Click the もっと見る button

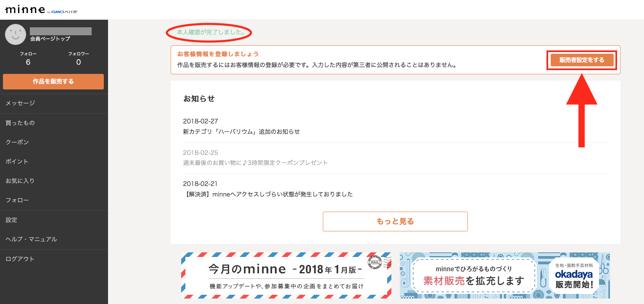(395, 221)
